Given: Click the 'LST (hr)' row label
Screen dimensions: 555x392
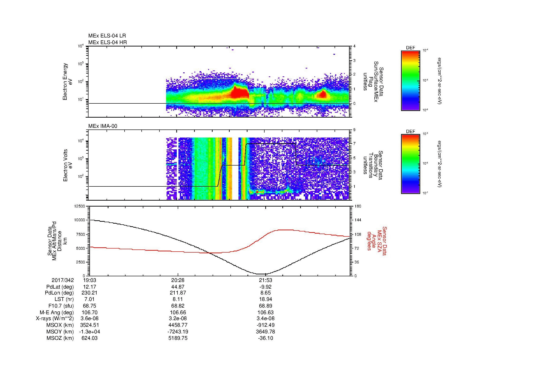Looking at the screenshot, I should (x=64, y=299).
